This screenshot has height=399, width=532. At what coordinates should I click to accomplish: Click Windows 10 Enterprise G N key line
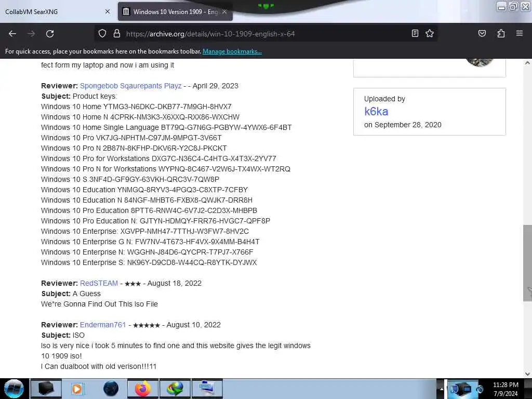click(150, 242)
